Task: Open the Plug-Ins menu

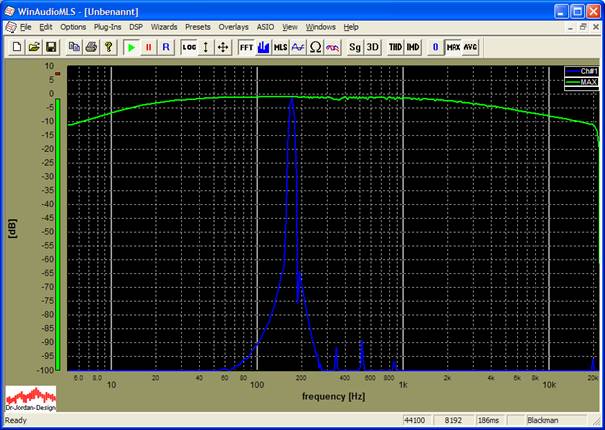Action: pos(107,26)
